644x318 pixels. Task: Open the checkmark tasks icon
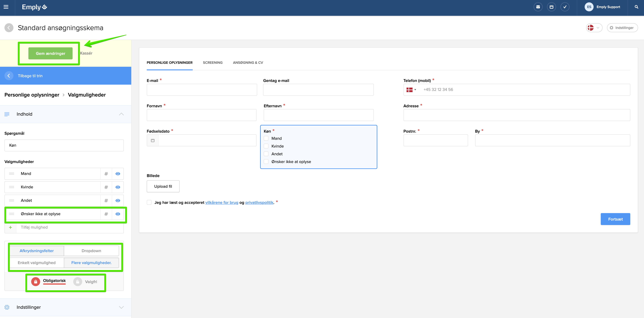tap(565, 7)
